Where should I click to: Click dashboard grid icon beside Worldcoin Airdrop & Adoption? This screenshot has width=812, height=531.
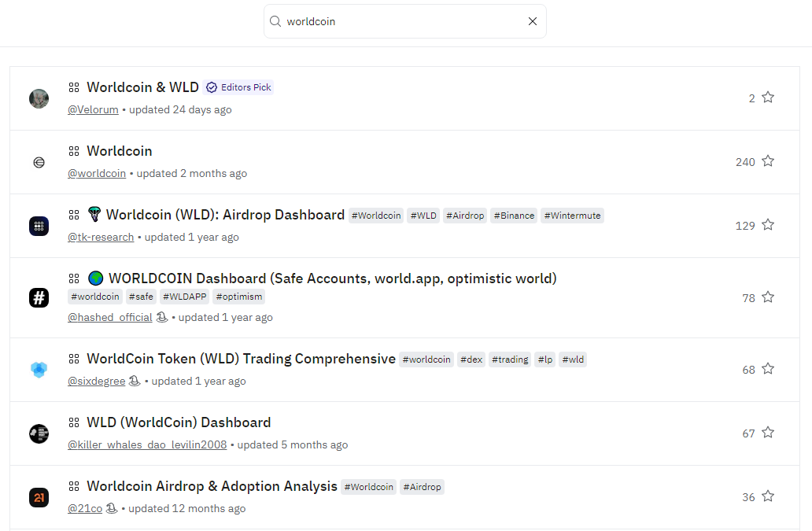click(x=73, y=486)
